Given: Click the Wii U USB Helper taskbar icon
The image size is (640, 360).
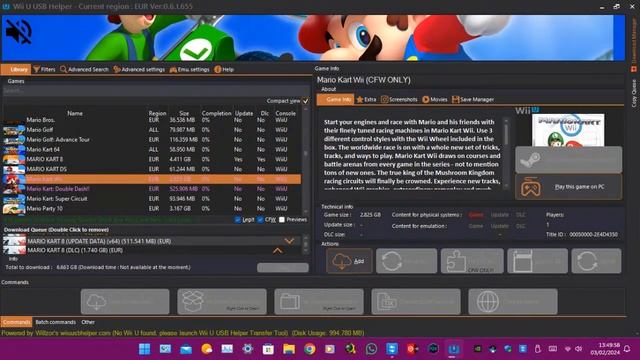Looking at the screenshot, I should (453, 349).
